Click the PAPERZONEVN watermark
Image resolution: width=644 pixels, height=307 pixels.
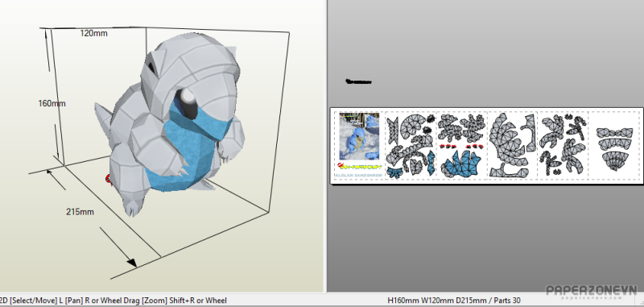pyautogui.click(x=592, y=291)
